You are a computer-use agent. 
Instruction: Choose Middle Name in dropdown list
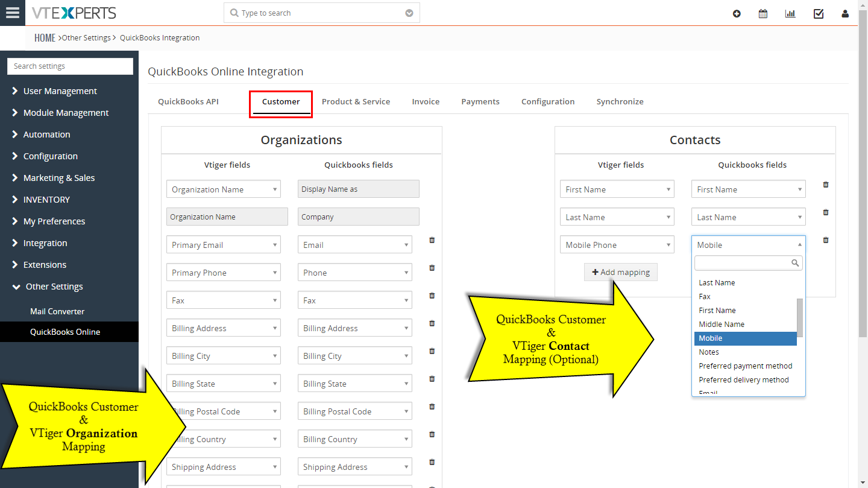[x=746, y=324]
